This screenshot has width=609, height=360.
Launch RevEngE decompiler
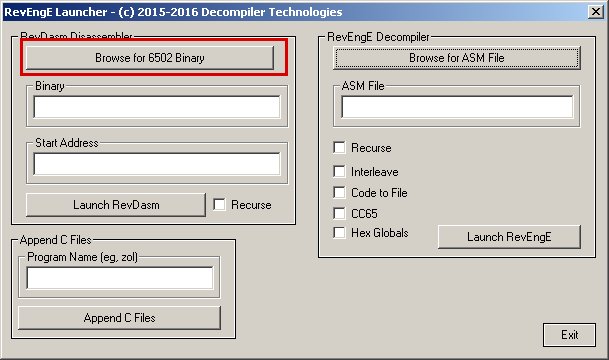(x=509, y=237)
